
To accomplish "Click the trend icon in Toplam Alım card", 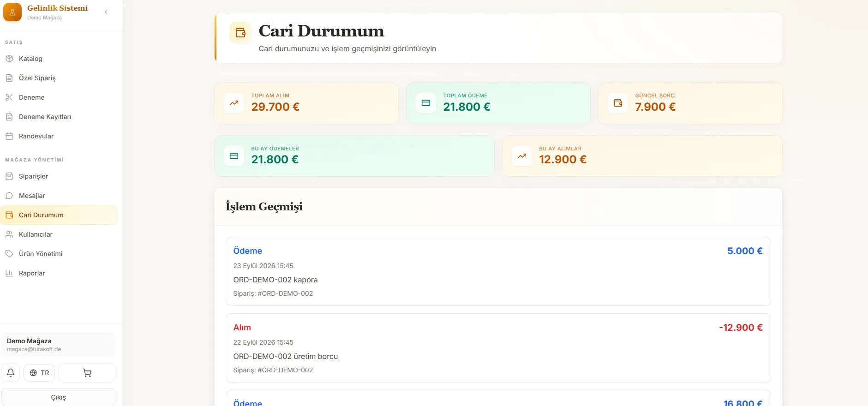I will coord(234,103).
